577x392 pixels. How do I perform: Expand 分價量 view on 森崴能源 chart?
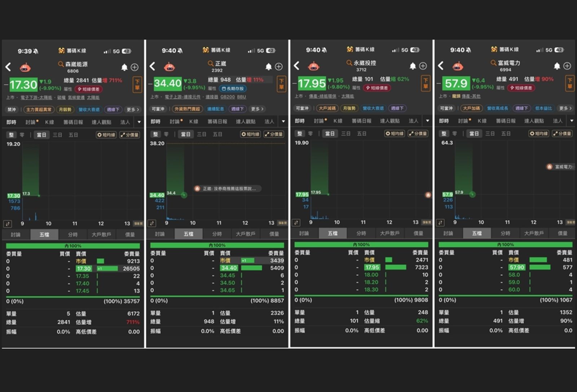130,135
